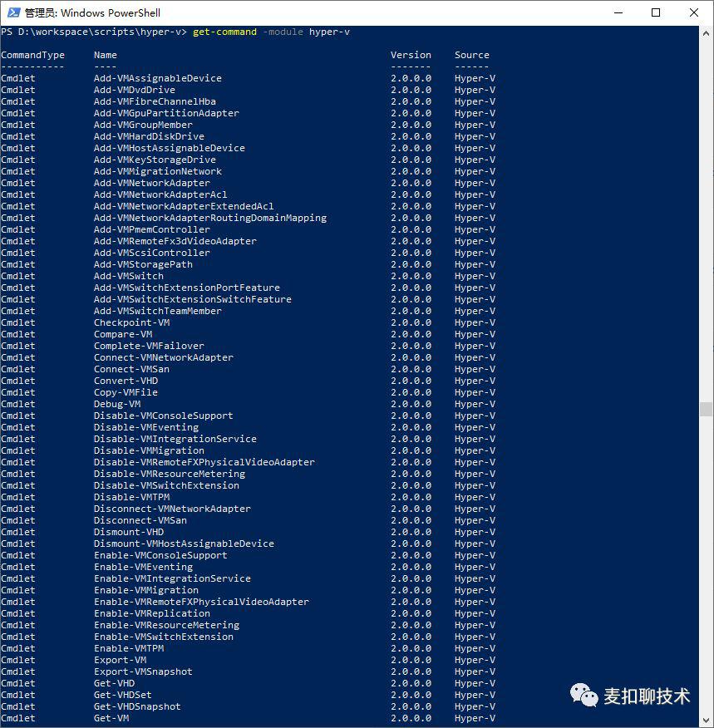
Task: Click the vertical scrollbar thumb
Action: [x=706, y=409]
